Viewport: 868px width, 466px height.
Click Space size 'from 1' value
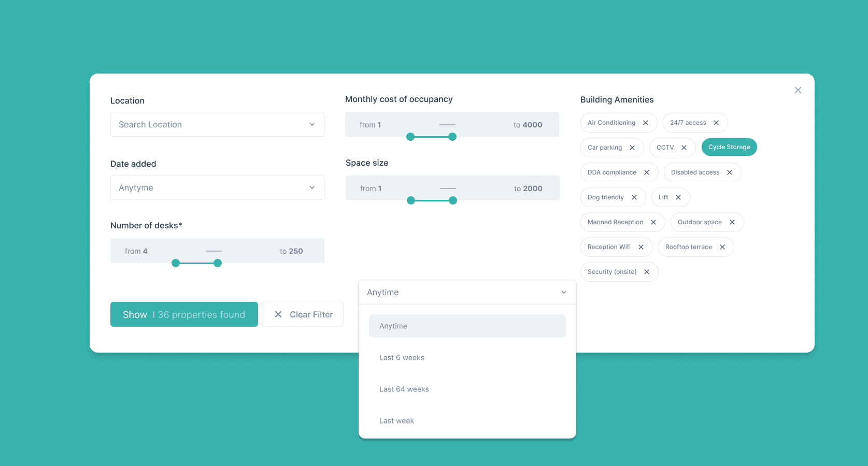pyautogui.click(x=371, y=188)
